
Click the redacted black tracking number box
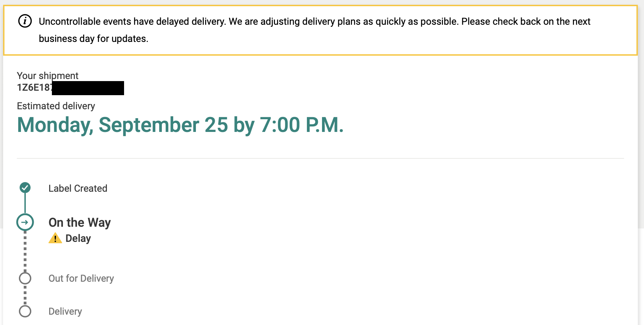pos(88,88)
